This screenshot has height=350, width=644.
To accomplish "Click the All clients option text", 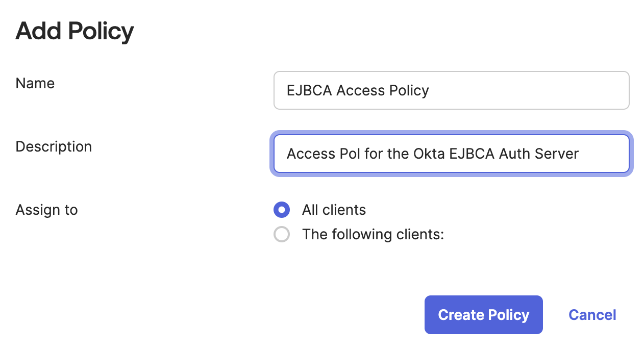I will (334, 210).
